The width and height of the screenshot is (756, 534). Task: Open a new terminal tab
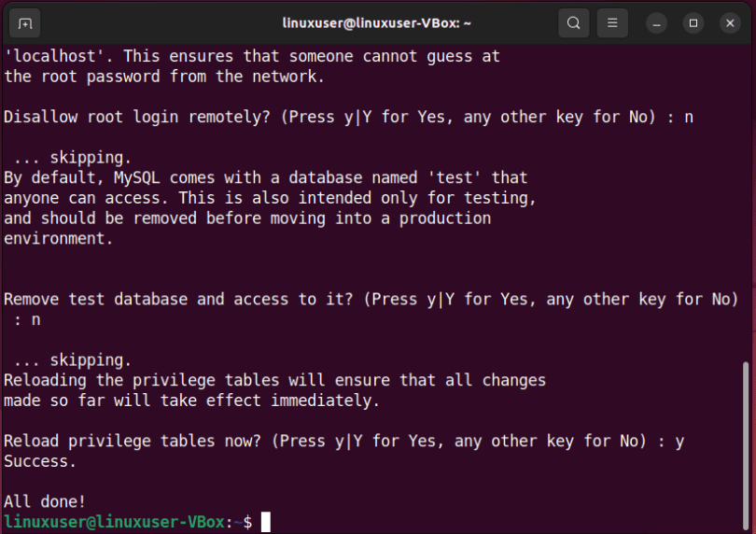(x=25, y=23)
